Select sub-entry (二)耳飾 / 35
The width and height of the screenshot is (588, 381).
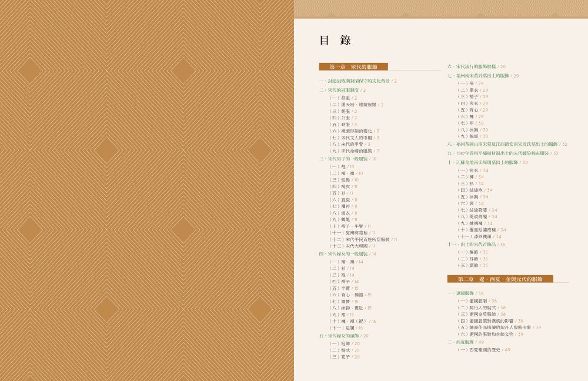coord(473,259)
